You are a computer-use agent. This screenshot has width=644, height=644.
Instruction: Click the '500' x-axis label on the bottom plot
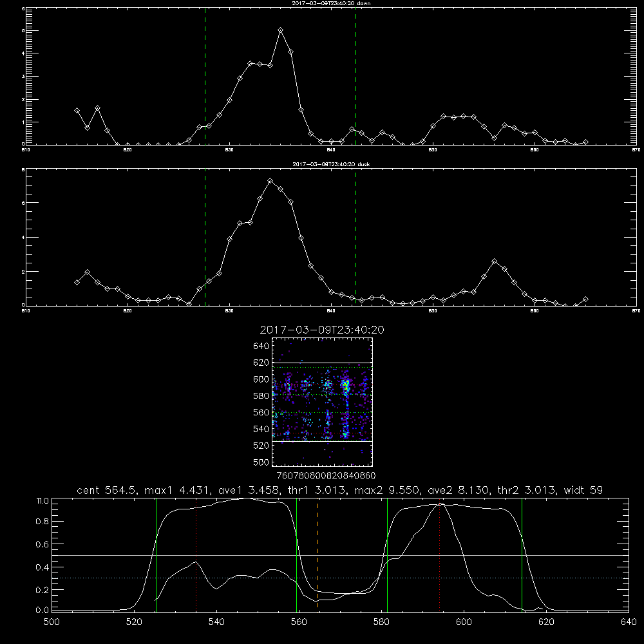click(x=52, y=622)
